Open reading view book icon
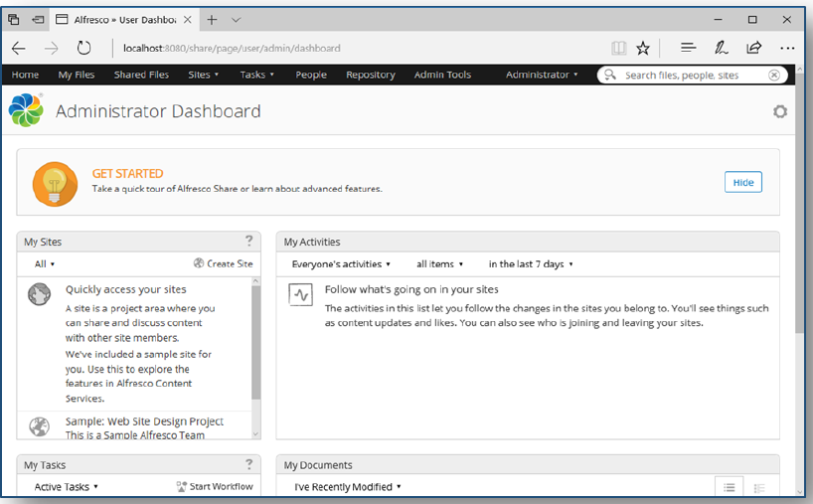Image resolution: width=813 pixels, height=504 pixels. (618, 48)
